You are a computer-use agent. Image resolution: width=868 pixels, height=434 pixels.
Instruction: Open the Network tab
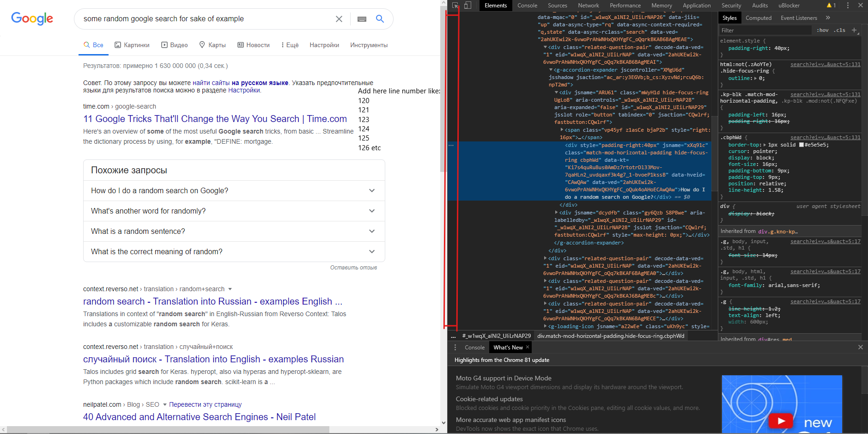588,6
